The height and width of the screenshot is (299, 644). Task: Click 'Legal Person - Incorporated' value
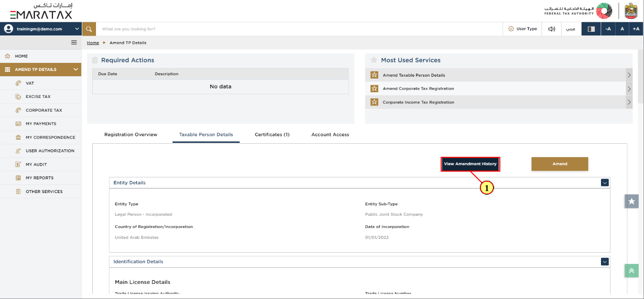(x=143, y=214)
